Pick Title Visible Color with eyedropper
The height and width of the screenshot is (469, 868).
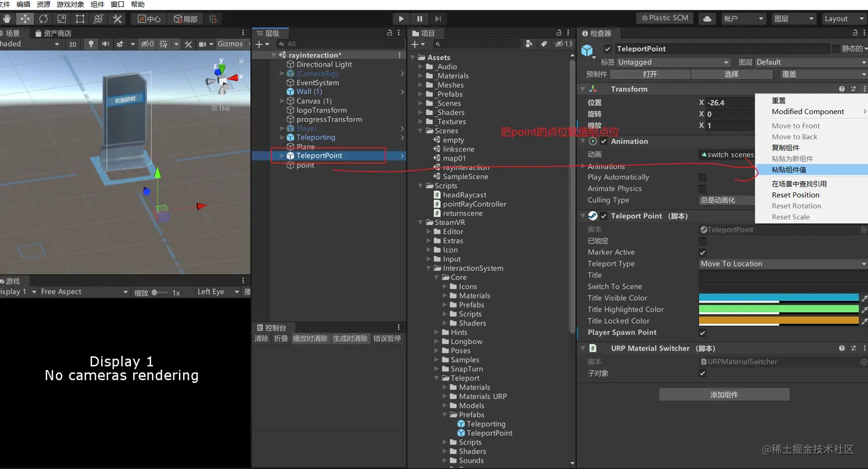(864, 298)
